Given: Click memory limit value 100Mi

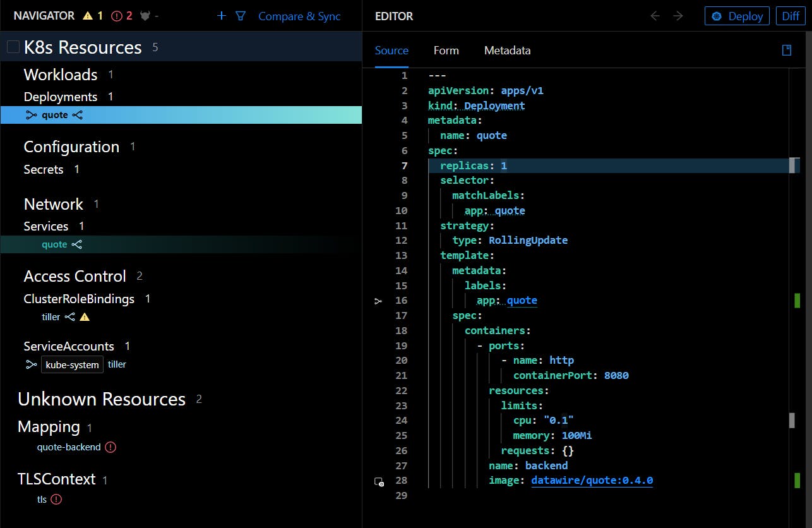Looking at the screenshot, I should [x=576, y=435].
